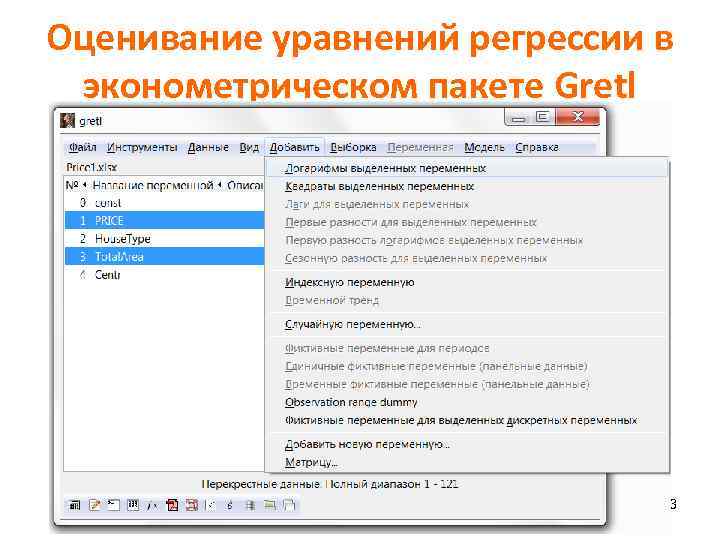Click Фиктивные переменные для периодов

click(467, 349)
